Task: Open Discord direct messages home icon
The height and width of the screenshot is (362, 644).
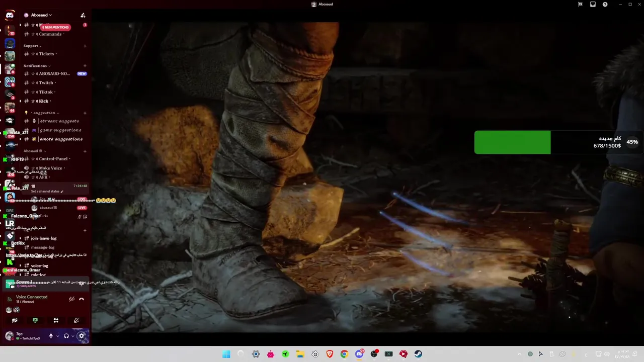Action: tap(10, 16)
